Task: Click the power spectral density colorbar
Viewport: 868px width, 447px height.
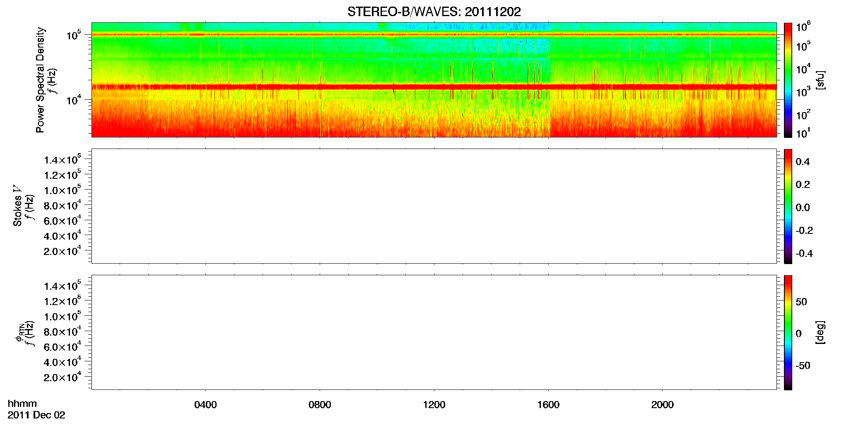Action: click(x=788, y=80)
